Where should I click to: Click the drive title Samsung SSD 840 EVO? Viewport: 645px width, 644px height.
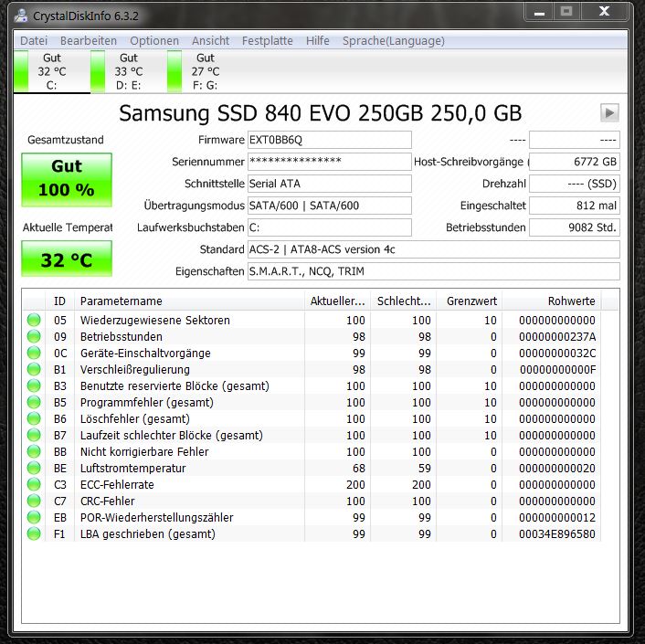tap(320, 113)
